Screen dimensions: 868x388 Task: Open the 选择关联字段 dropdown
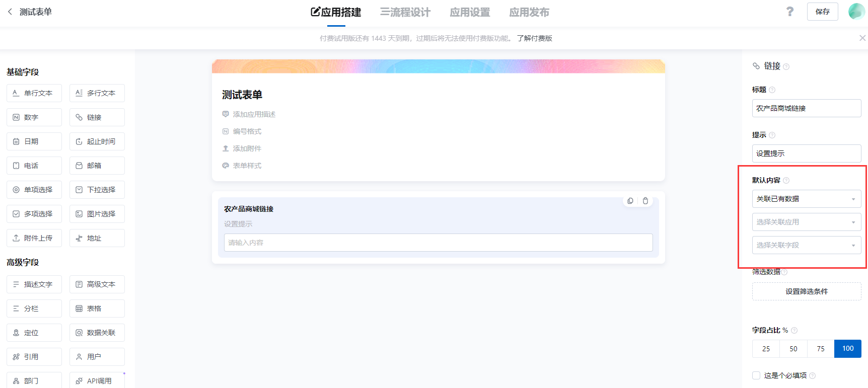(x=807, y=245)
